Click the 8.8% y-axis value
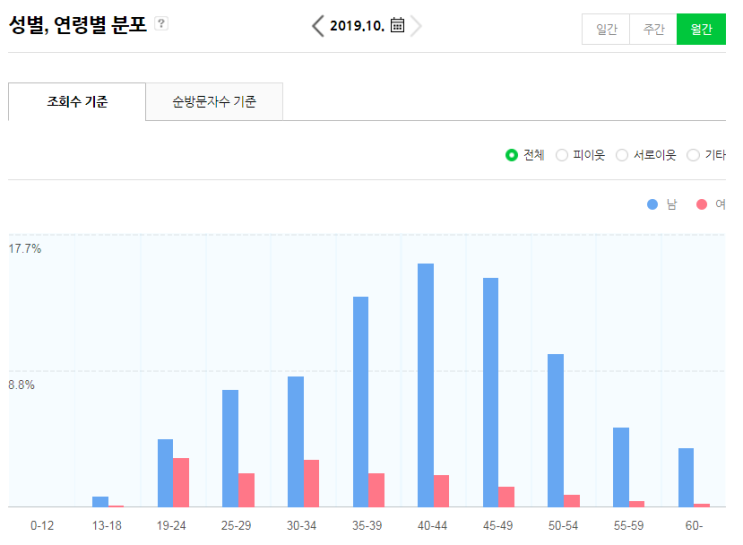 pos(21,385)
